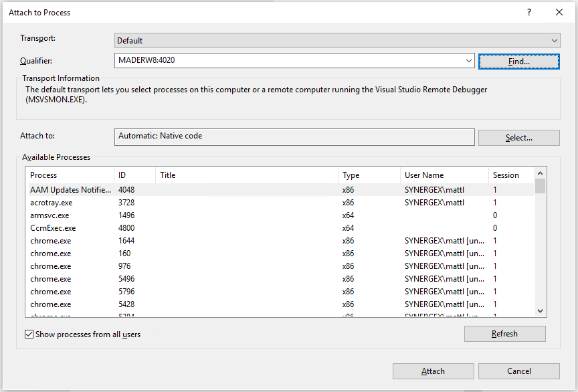Sort by User Name column header
This screenshot has height=392, width=578.
point(444,175)
